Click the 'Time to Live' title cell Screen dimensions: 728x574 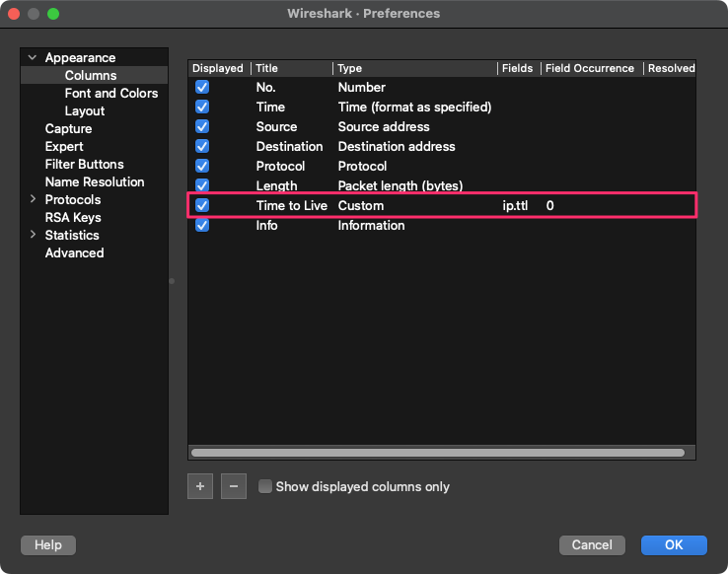point(292,205)
